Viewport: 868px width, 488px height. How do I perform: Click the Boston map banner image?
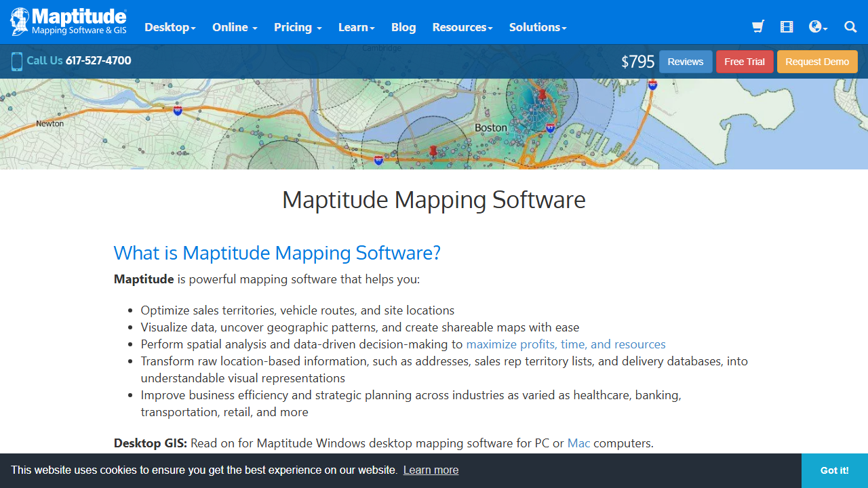point(434,124)
